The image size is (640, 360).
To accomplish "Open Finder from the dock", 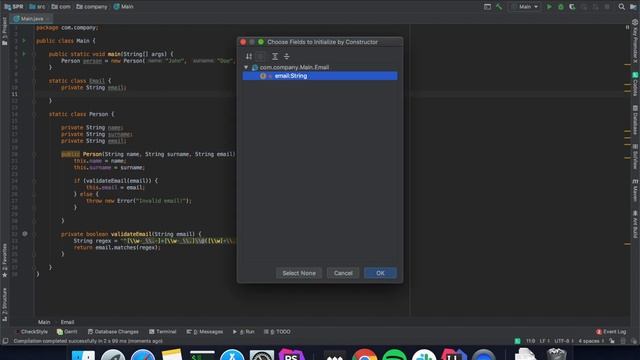I will (83, 355).
